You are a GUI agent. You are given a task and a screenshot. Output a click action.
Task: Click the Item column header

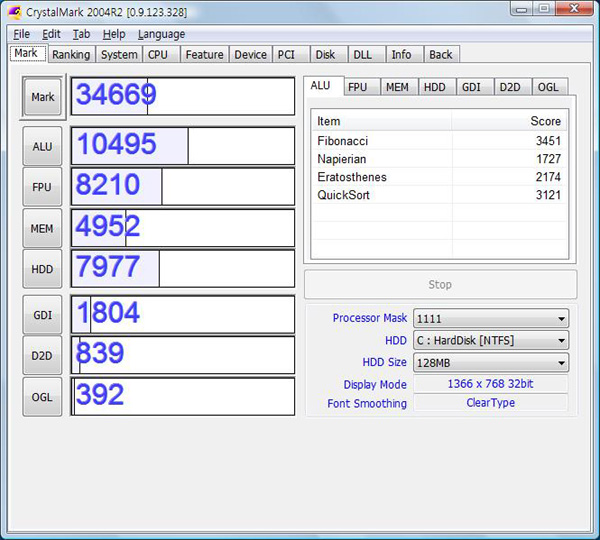pos(382,121)
